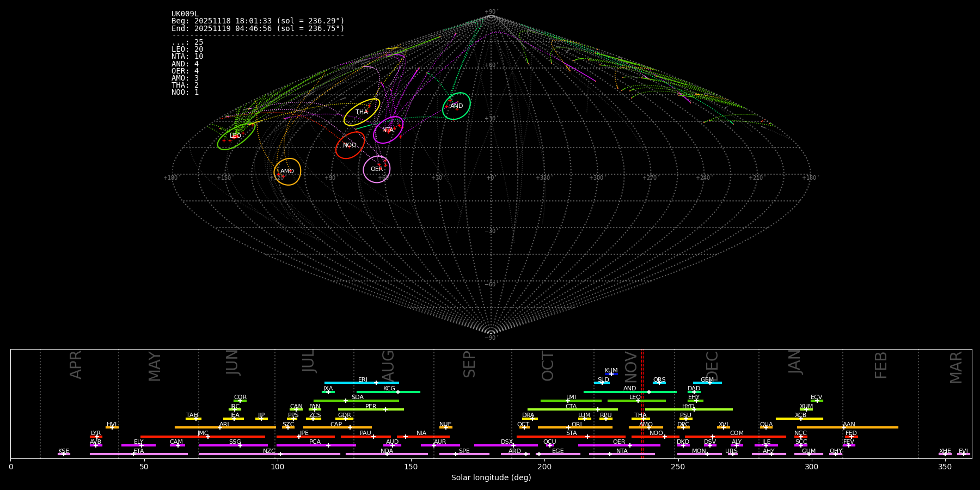Click the "NTA: 10" legend count entry
The width and height of the screenshot is (980, 490).
[187, 57]
